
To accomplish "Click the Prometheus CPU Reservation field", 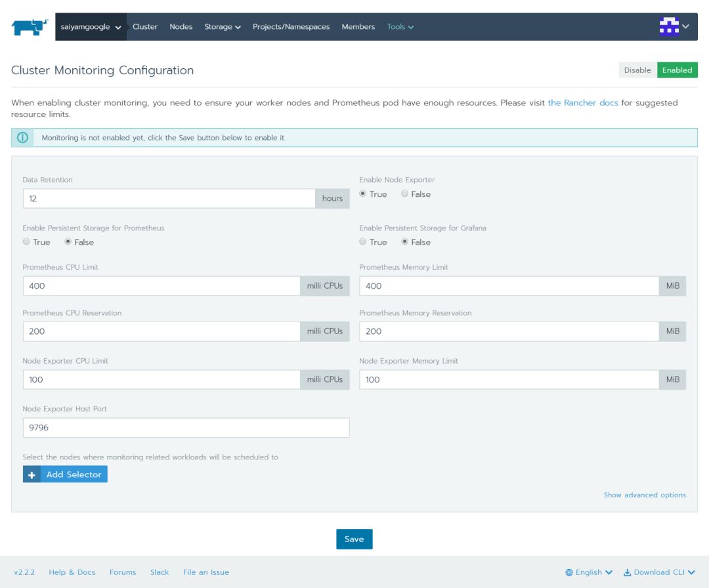I will pos(161,331).
